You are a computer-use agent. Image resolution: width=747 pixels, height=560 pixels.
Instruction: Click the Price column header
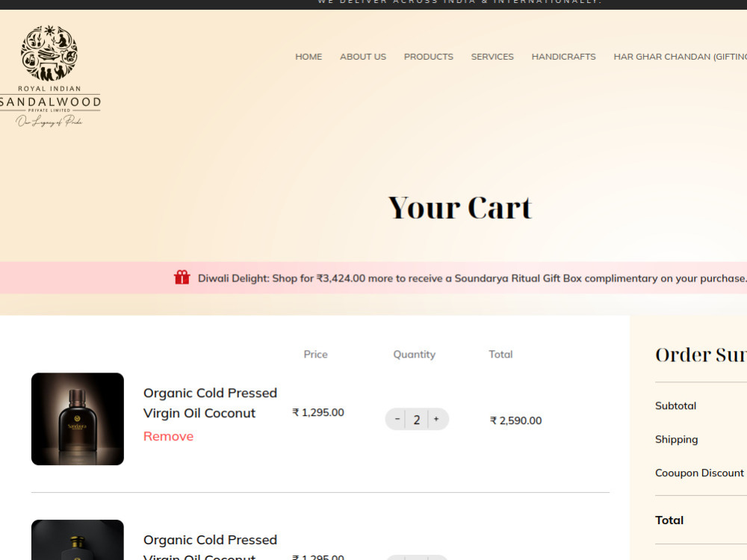click(315, 354)
